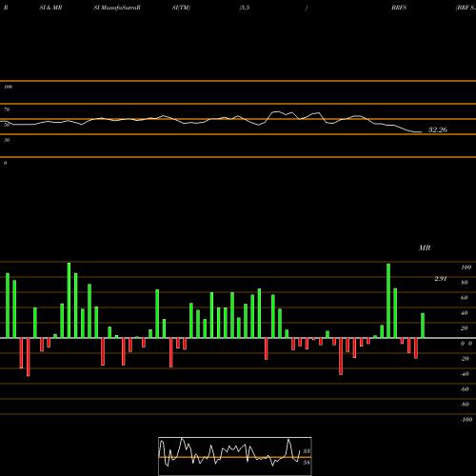The width and height of the screenshot is (476, 476).
Task: Click the 2.91 value in MR panel
Action: (441, 279)
